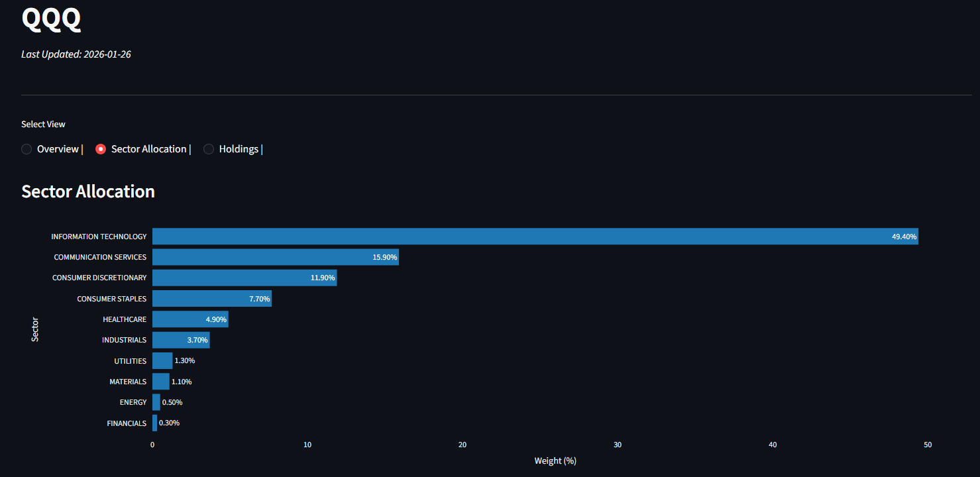Click the Information Technology bar
Screen dimensions: 980x477
[530, 236]
